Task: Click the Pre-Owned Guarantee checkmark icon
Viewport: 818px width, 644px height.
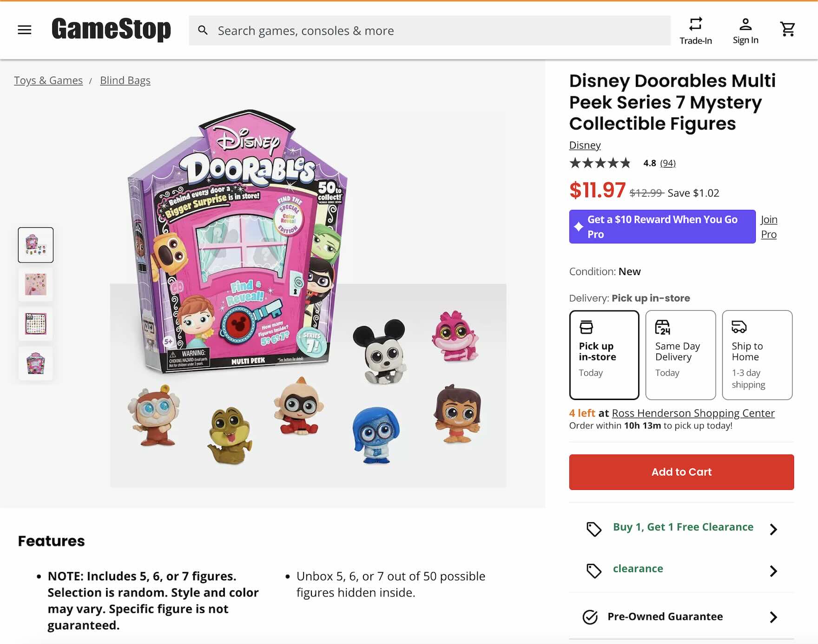Action: coord(590,617)
